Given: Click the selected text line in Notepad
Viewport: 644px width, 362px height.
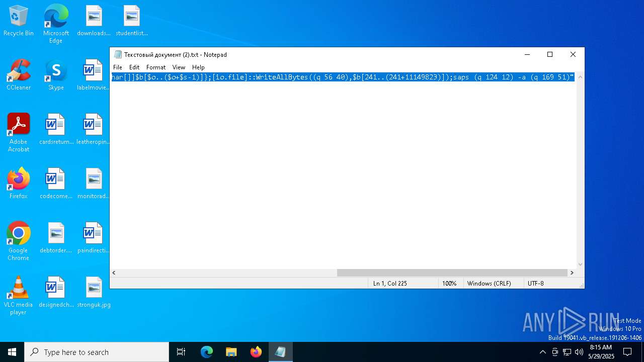Looking at the screenshot, I should point(343,77).
